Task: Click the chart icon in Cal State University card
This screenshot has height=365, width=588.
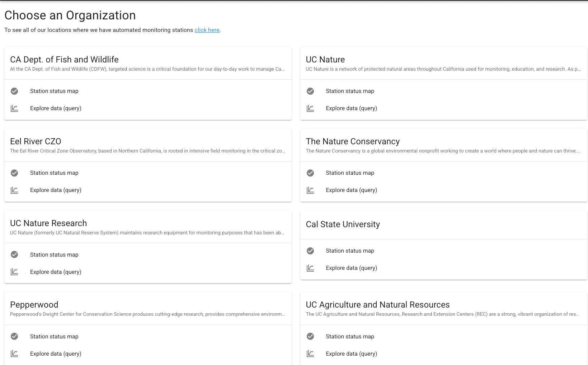Action: (310, 268)
